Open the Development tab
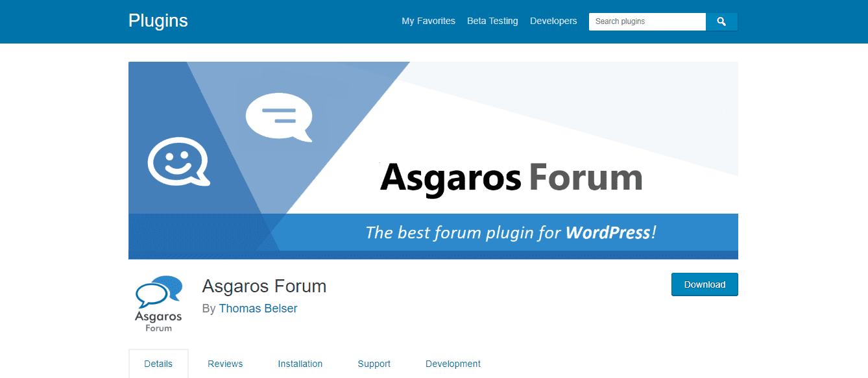868x378 pixels. 453,364
